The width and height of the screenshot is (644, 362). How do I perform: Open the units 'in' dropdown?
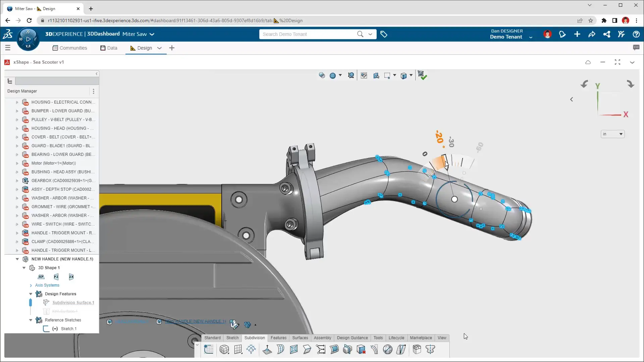[612, 134]
